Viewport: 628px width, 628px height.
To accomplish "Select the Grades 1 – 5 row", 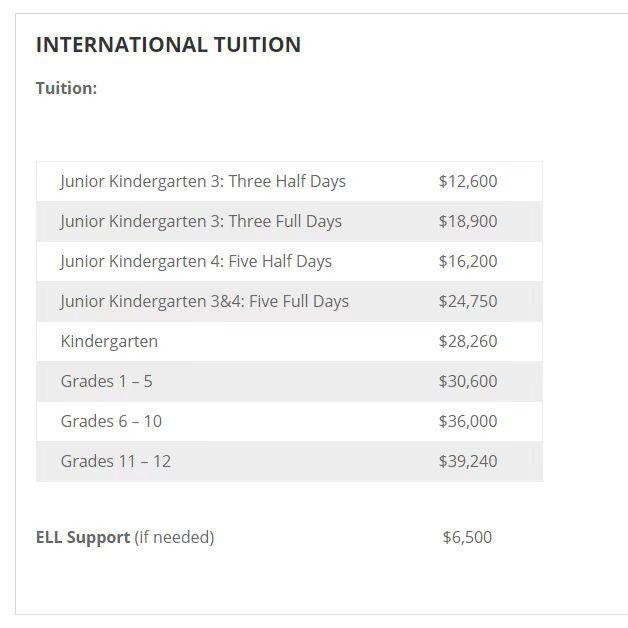I will pyautogui.click(x=290, y=382).
